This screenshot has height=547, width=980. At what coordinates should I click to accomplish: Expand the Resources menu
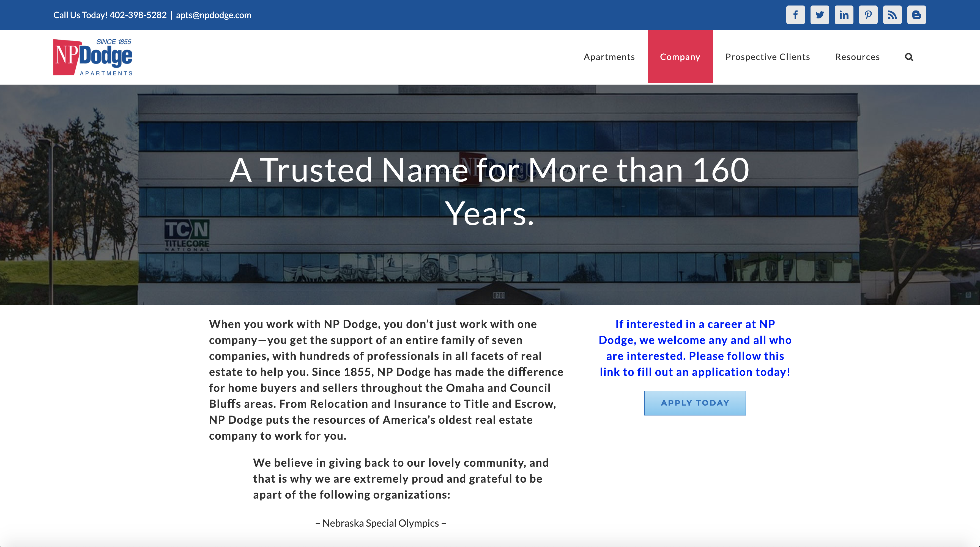857,57
